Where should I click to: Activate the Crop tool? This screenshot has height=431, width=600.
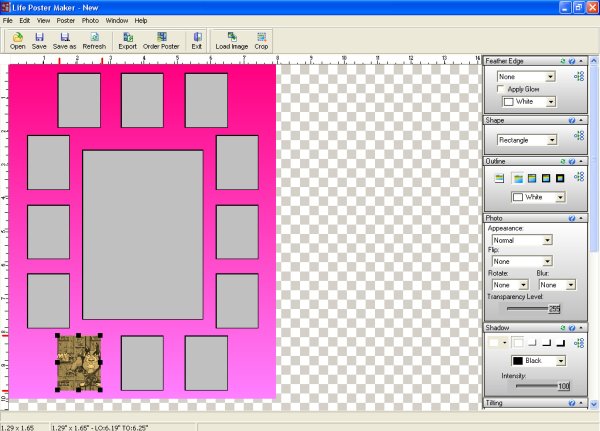(261, 40)
